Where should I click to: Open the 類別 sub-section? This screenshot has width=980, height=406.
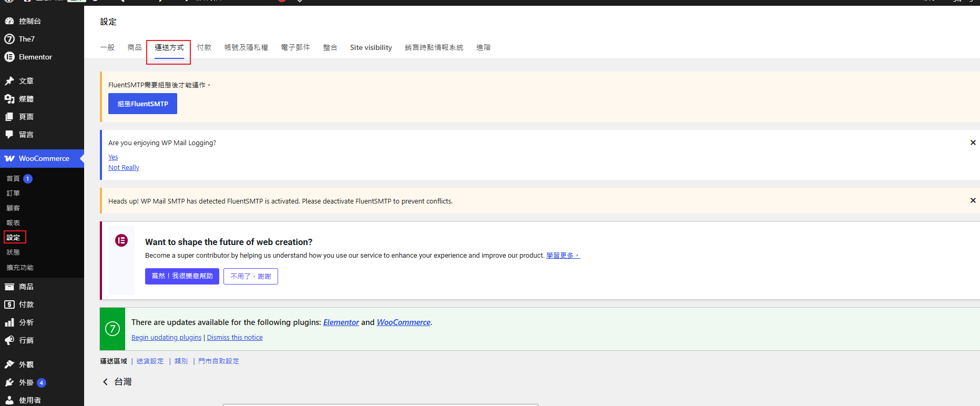click(x=181, y=361)
